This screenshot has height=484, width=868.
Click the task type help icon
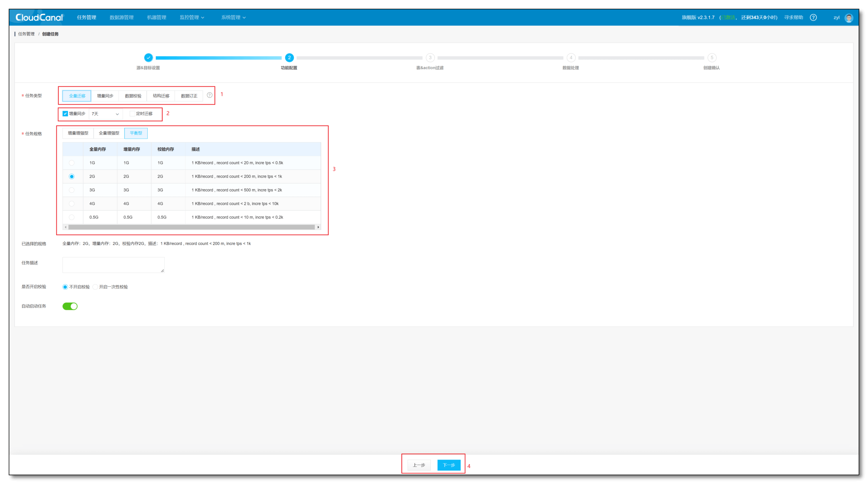210,95
